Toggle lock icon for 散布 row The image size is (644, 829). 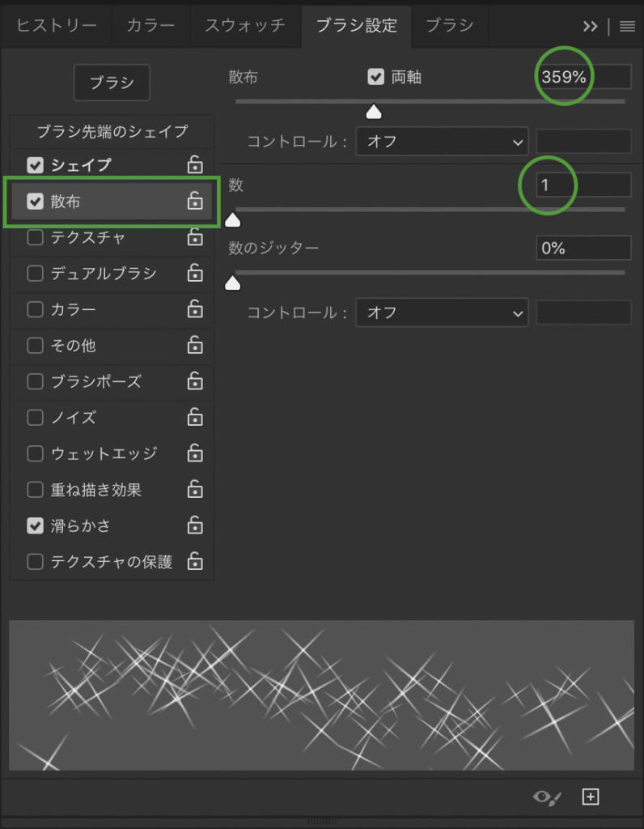point(195,201)
